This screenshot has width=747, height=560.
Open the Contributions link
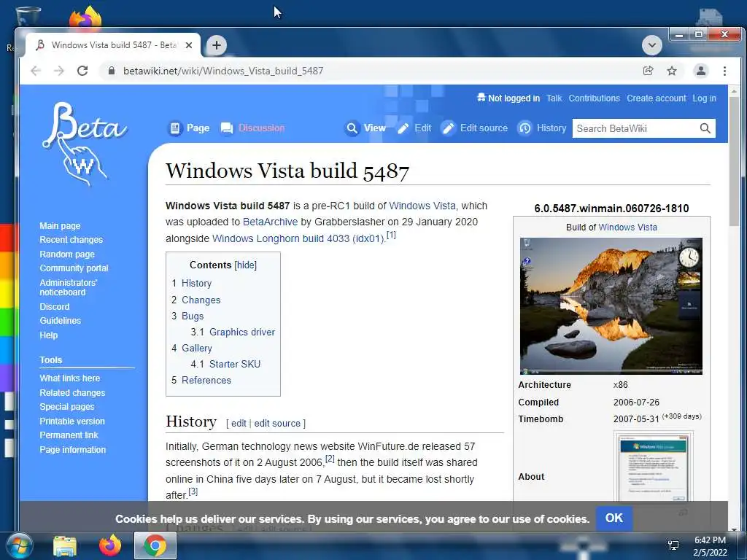tap(594, 98)
